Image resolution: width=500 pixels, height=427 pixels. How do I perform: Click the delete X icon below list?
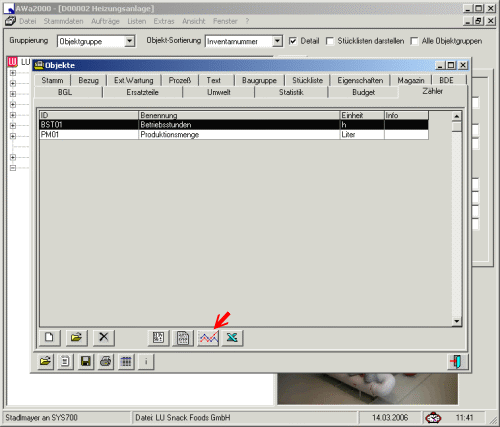[104, 337]
